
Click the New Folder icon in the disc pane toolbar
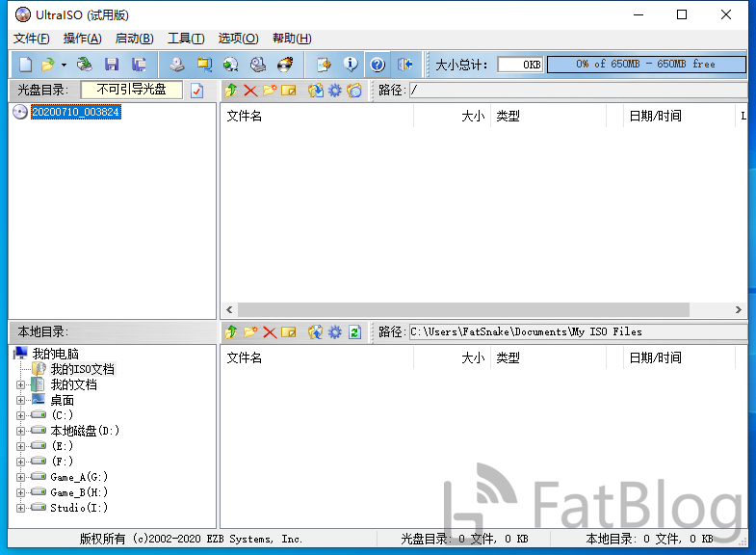coord(270,91)
